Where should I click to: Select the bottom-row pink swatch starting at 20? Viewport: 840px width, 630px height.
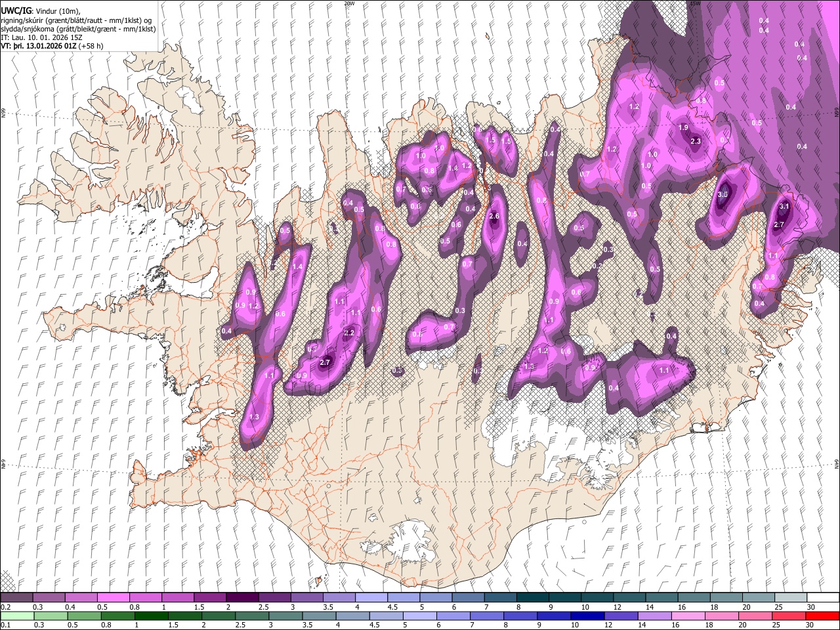click(757, 616)
